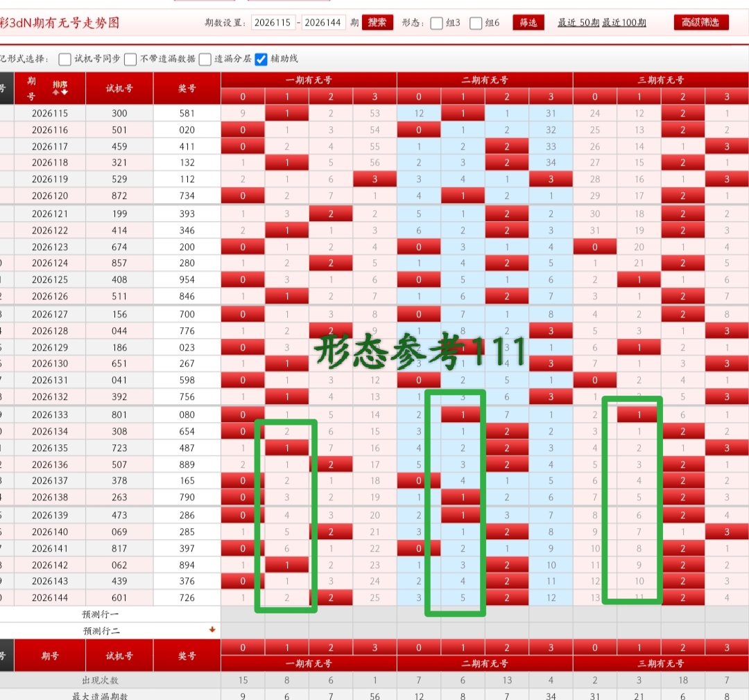
Task: Select 试机号 value 801
Action: [x=119, y=414]
